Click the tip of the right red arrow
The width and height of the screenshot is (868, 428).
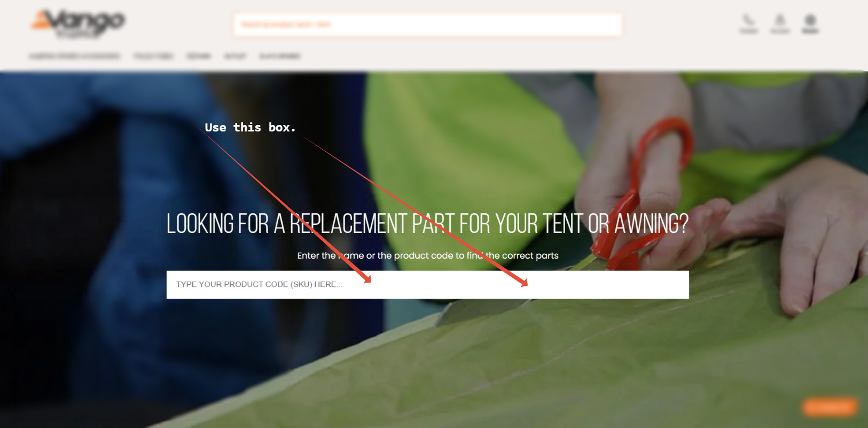pos(526,284)
